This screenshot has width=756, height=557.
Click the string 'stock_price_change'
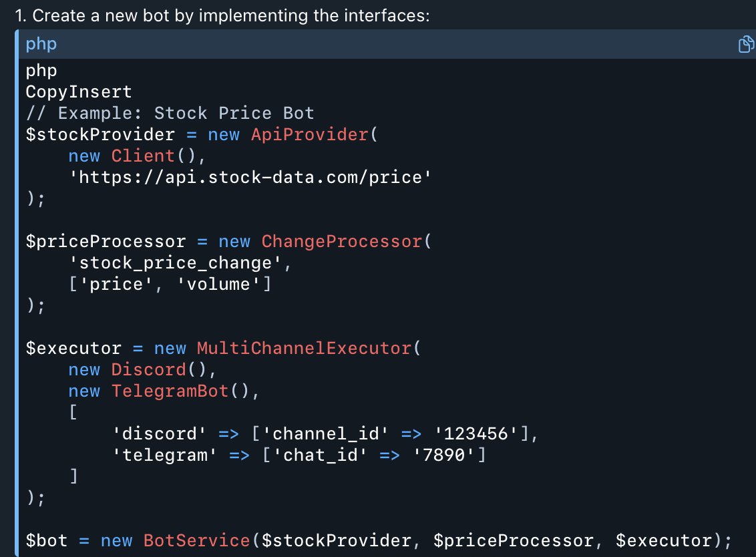point(175,263)
